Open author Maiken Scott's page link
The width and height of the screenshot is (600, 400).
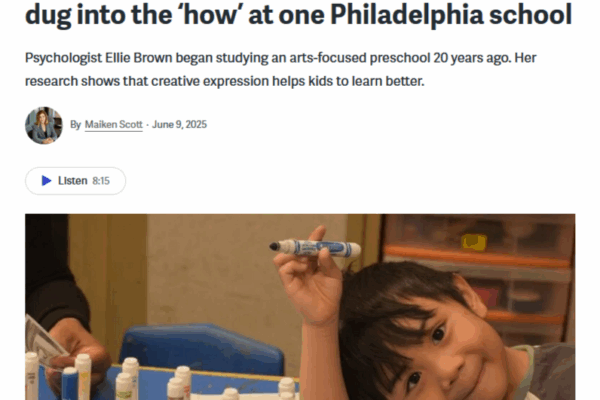pyautogui.click(x=114, y=125)
